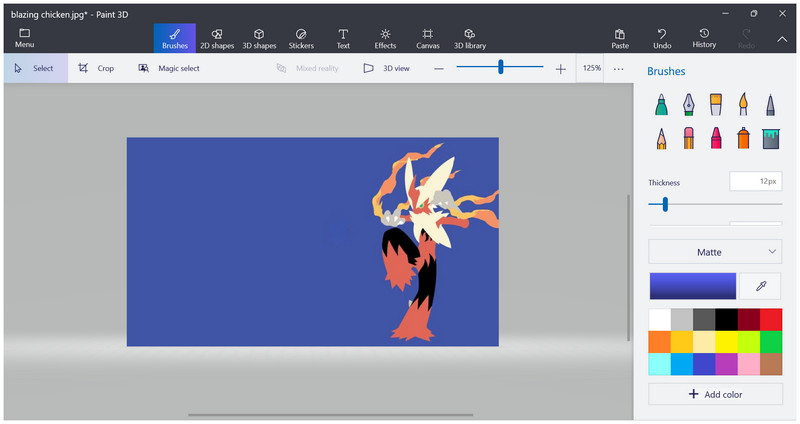Open the Menu panel
The image size is (800, 424).
[24, 38]
